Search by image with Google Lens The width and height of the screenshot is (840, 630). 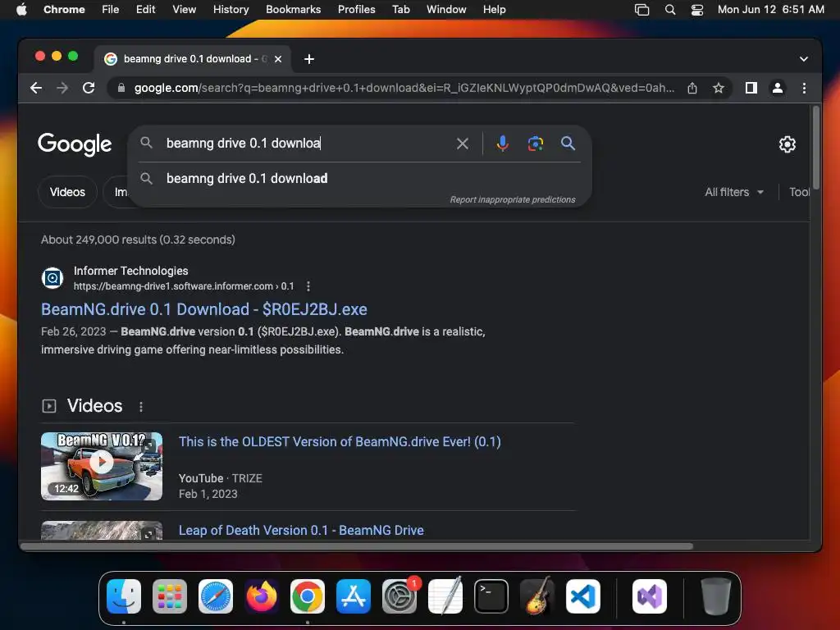[535, 143]
